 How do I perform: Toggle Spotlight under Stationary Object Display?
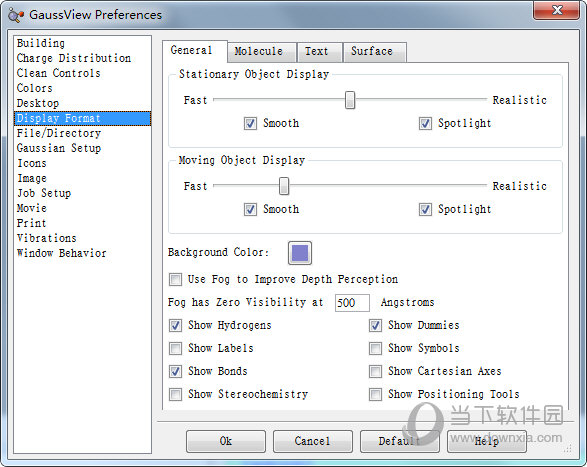(425, 123)
